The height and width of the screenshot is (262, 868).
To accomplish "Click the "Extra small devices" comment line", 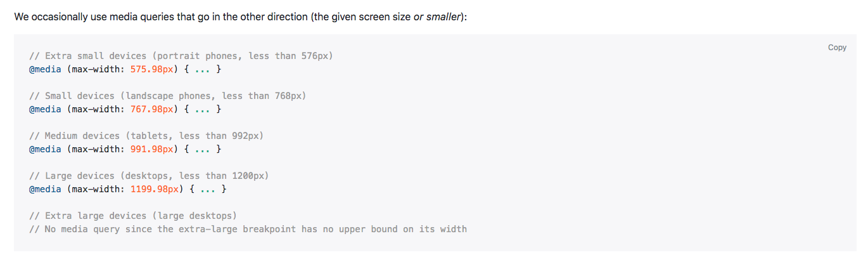I will click(181, 56).
